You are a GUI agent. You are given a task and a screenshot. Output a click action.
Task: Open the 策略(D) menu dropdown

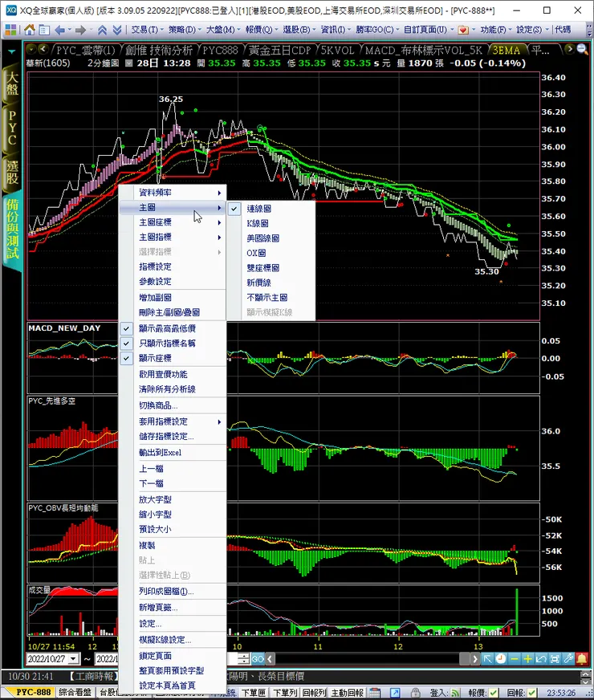pos(185,30)
